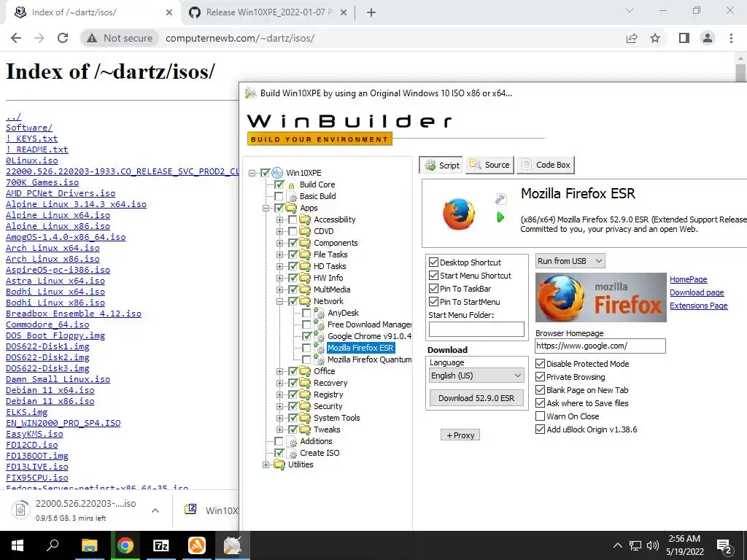This screenshot has height=560, width=747.
Task: Click the Firefox logo in script header
Action: pyautogui.click(x=459, y=214)
